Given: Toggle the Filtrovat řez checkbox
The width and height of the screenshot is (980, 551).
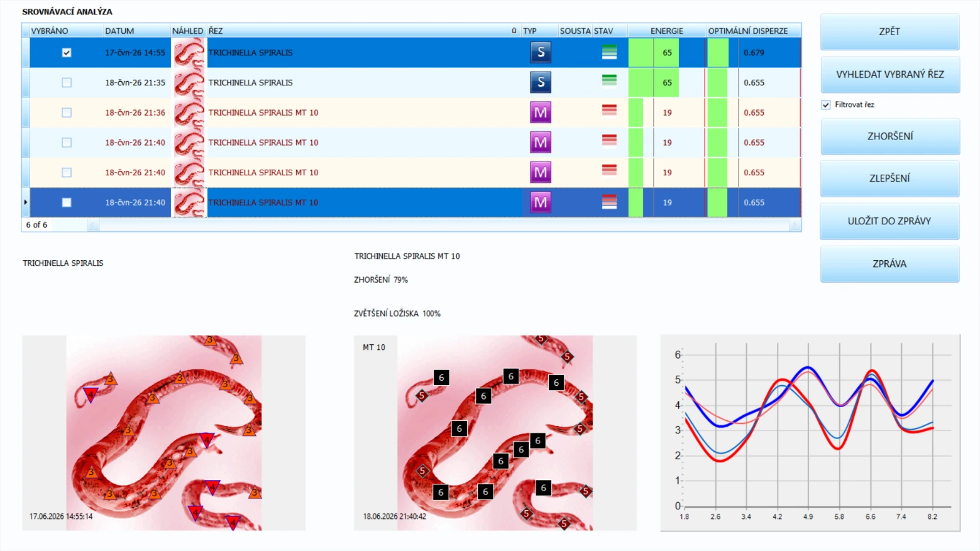Looking at the screenshot, I should click(x=826, y=105).
